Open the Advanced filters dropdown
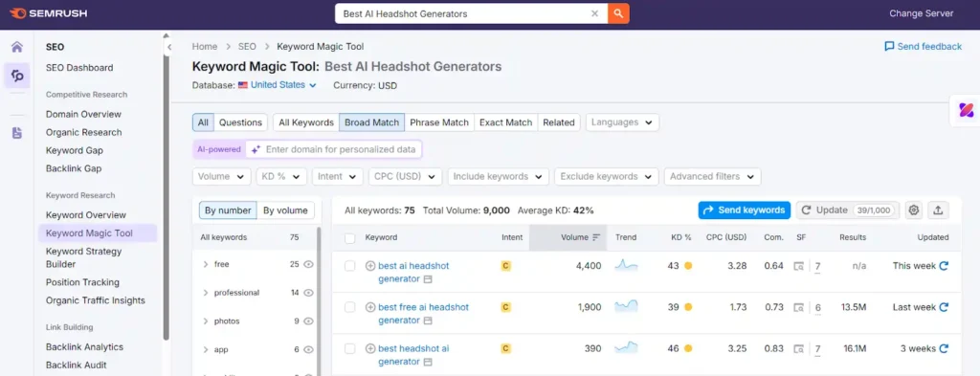 click(x=712, y=177)
